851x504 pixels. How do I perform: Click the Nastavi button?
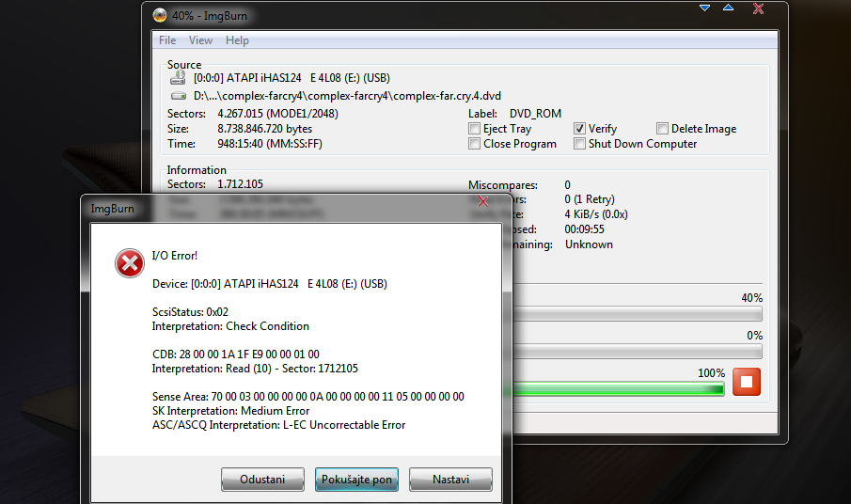(450, 480)
